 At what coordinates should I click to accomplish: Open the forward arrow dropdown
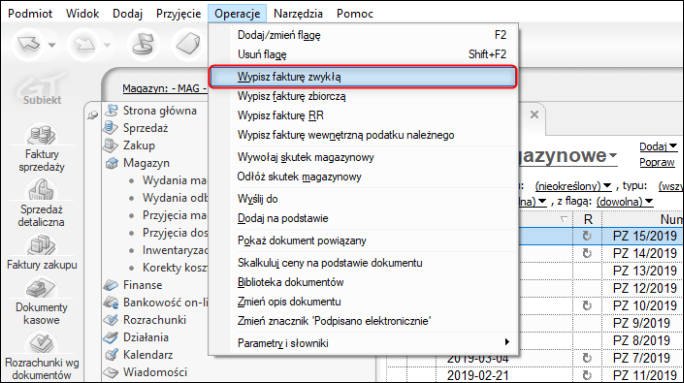107,45
